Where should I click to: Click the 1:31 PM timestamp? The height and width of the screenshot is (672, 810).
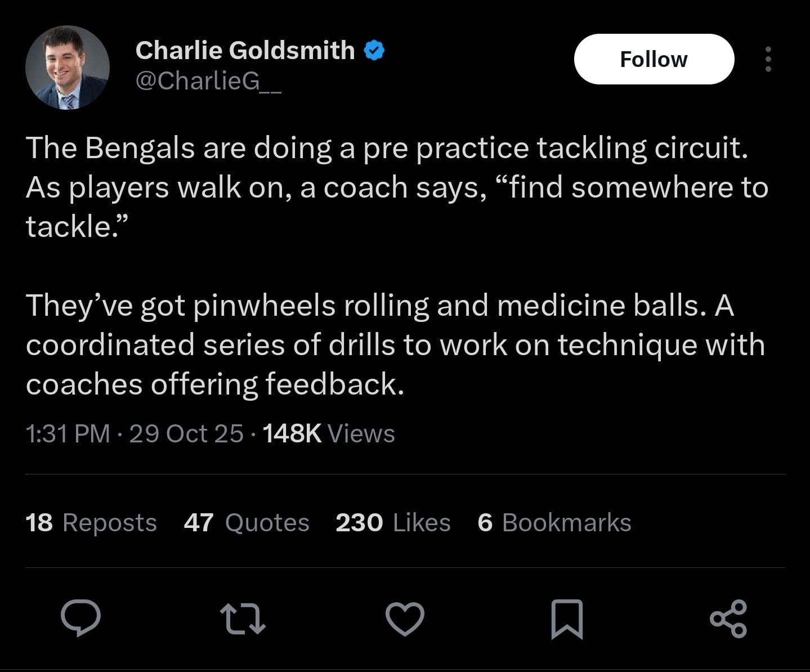[68, 433]
